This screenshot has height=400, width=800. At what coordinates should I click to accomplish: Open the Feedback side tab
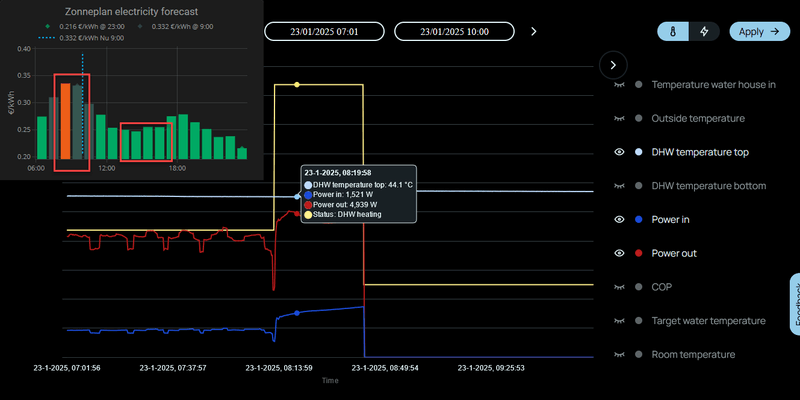[x=795, y=304]
